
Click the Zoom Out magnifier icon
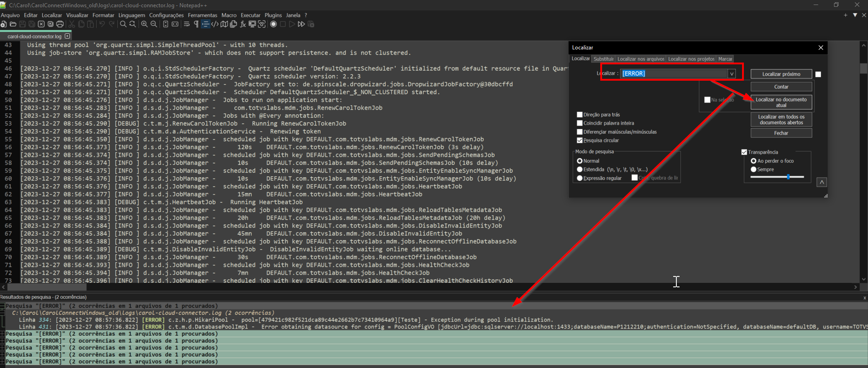[154, 24]
